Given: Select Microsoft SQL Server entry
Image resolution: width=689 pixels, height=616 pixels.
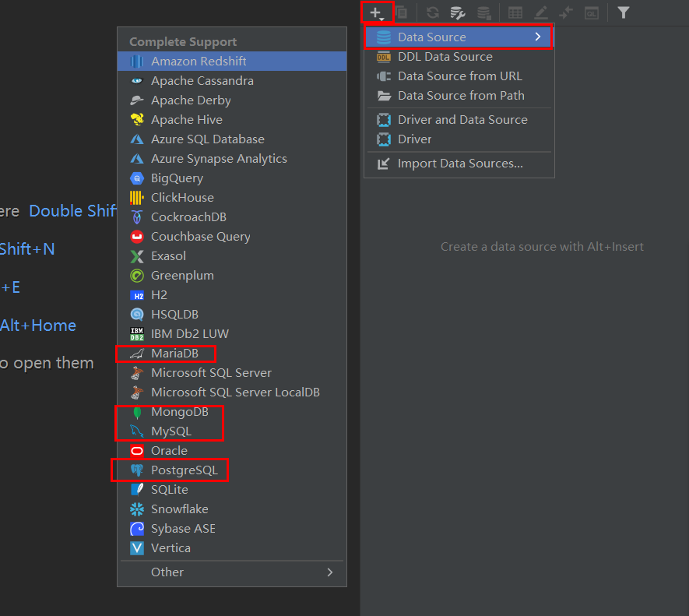Looking at the screenshot, I should click(232, 373).
